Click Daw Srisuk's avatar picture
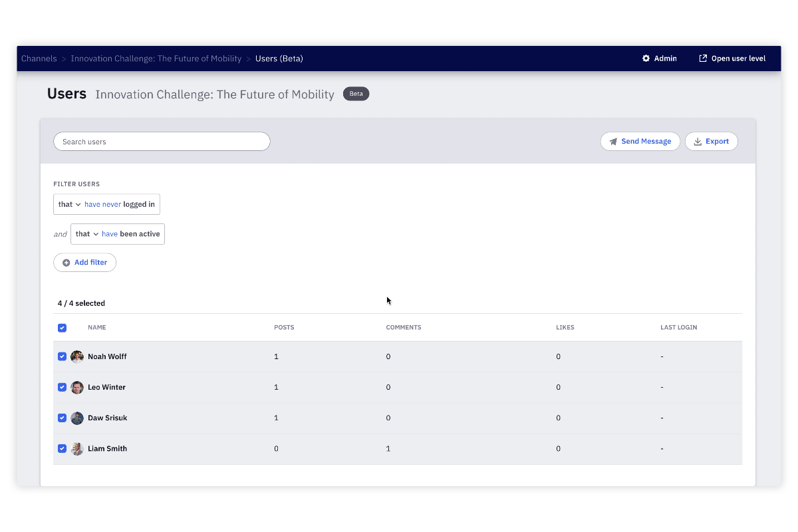The image size is (798, 532). click(x=77, y=418)
